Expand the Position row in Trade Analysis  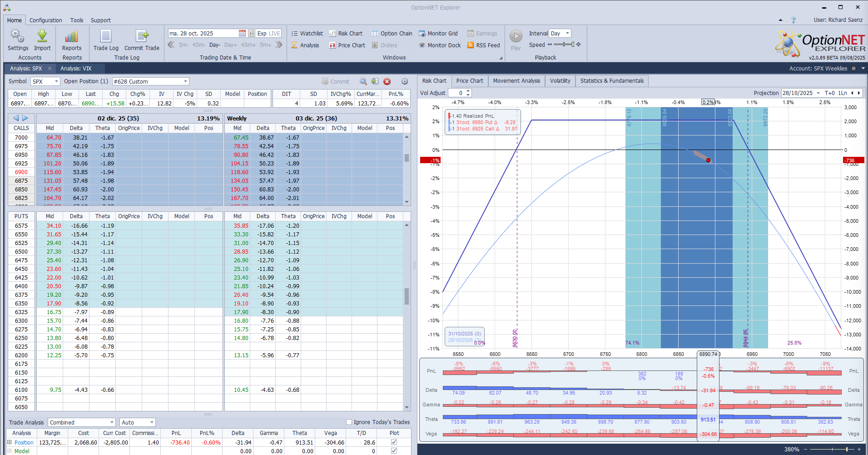9,442
